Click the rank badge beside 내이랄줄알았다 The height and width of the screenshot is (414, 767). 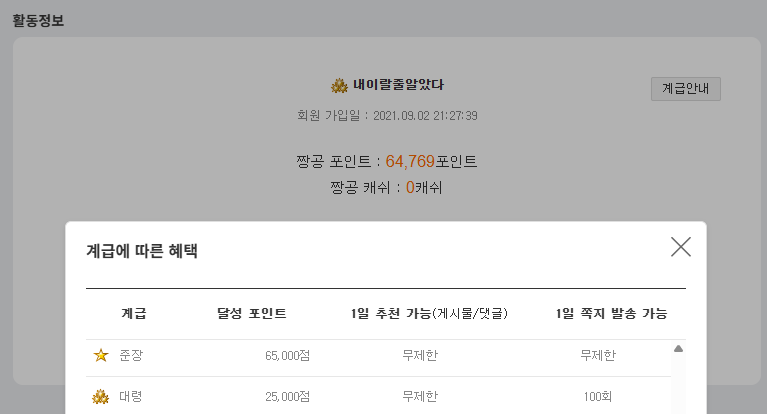pos(339,85)
